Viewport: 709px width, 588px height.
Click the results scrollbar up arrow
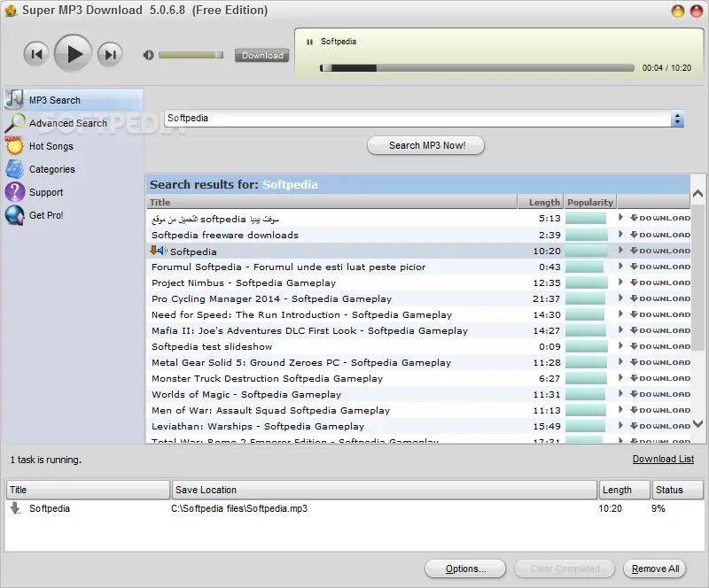pos(697,193)
